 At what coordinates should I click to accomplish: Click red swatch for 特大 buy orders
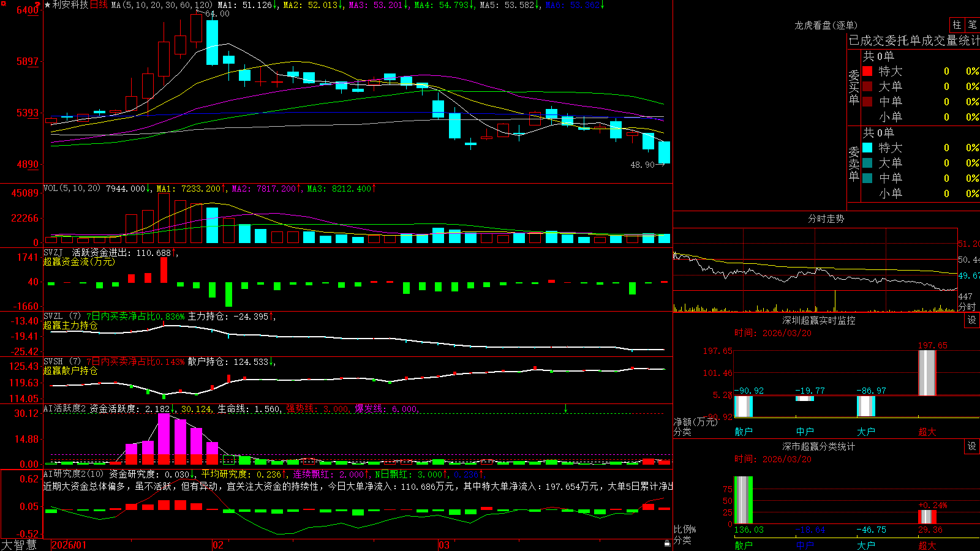(867, 71)
